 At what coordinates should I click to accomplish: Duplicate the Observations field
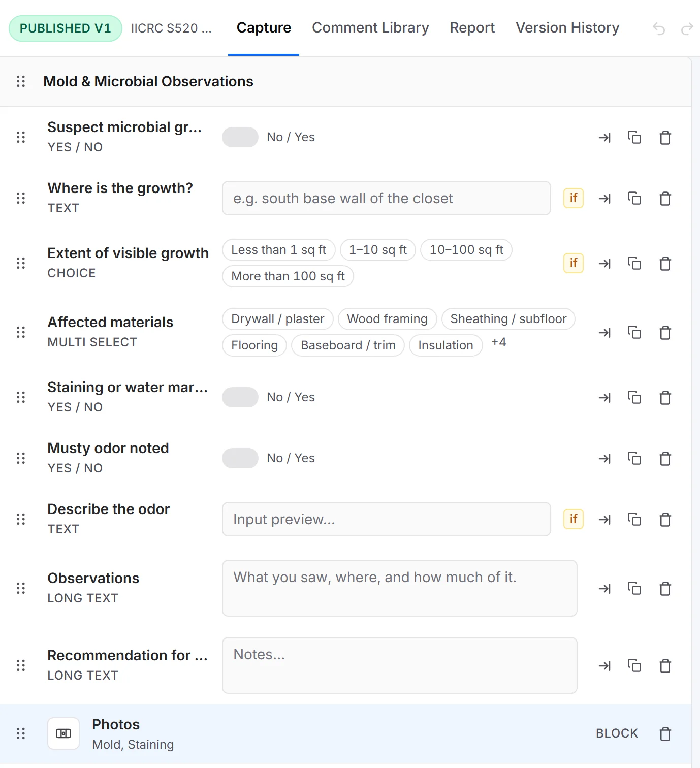pyautogui.click(x=634, y=588)
